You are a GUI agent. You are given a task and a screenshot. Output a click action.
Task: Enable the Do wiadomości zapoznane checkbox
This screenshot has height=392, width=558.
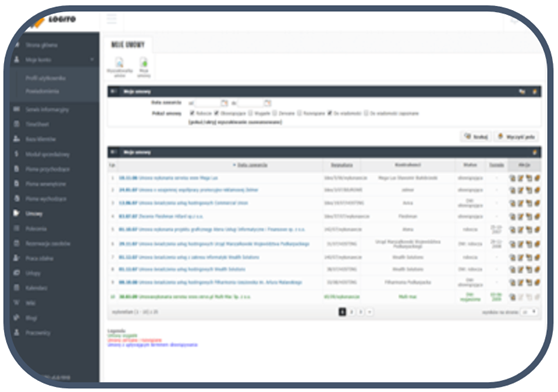(x=366, y=113)
